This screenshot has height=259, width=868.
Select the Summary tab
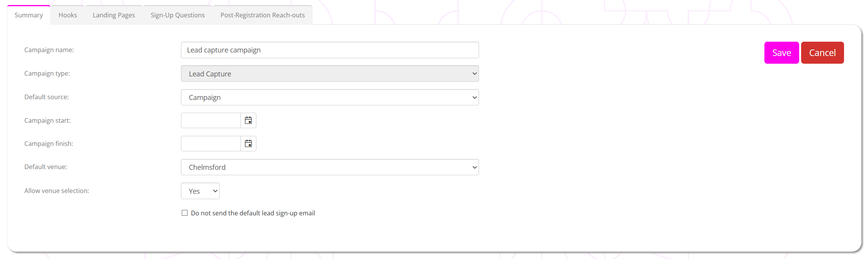coord(29,15)
